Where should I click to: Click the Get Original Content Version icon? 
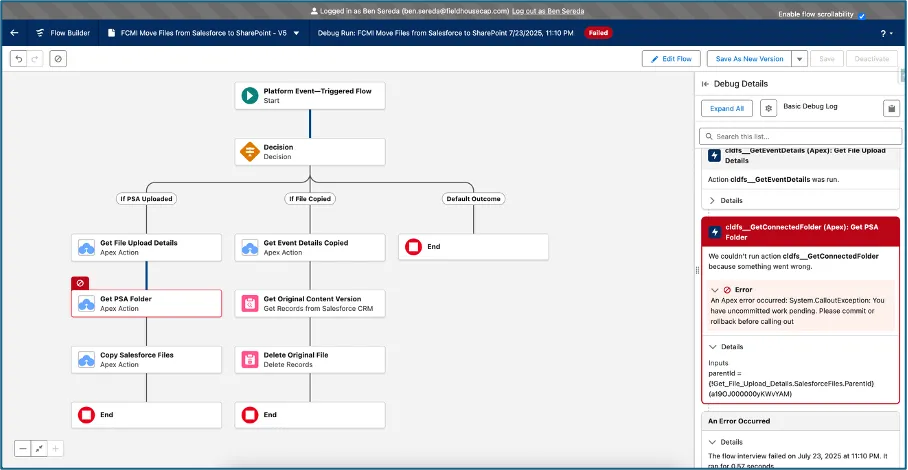pos(249,303)
